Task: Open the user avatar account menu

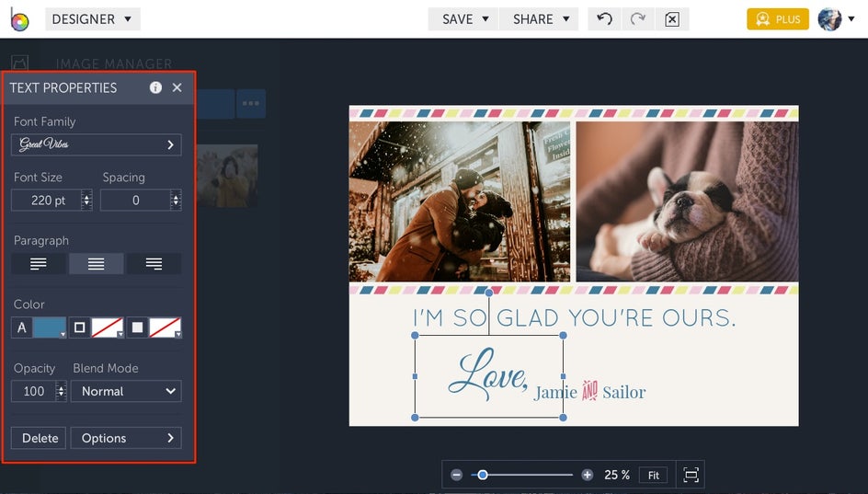Action: point(835,19)
